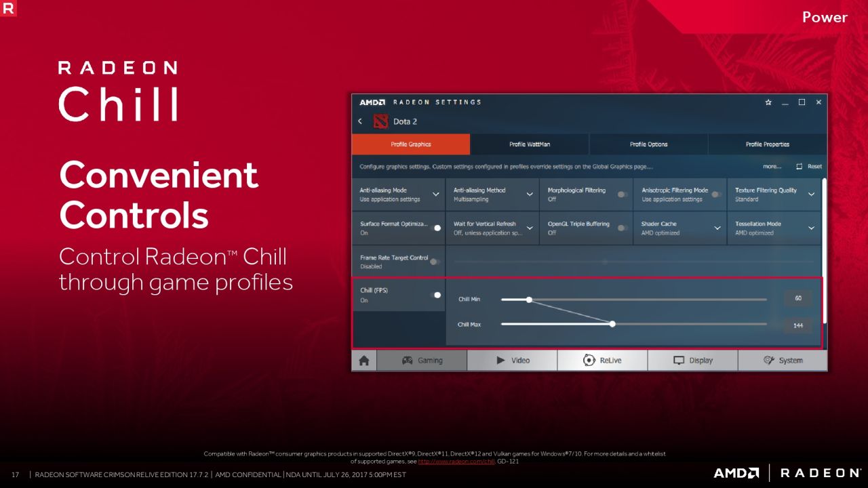Maximize the Radeon Settings window

tap(802, 102)
